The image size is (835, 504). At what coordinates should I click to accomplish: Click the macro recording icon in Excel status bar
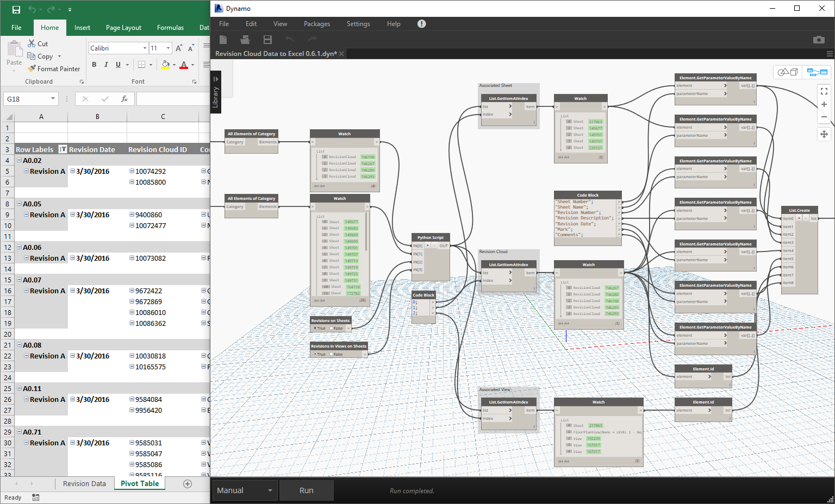(x=35, y=497)
